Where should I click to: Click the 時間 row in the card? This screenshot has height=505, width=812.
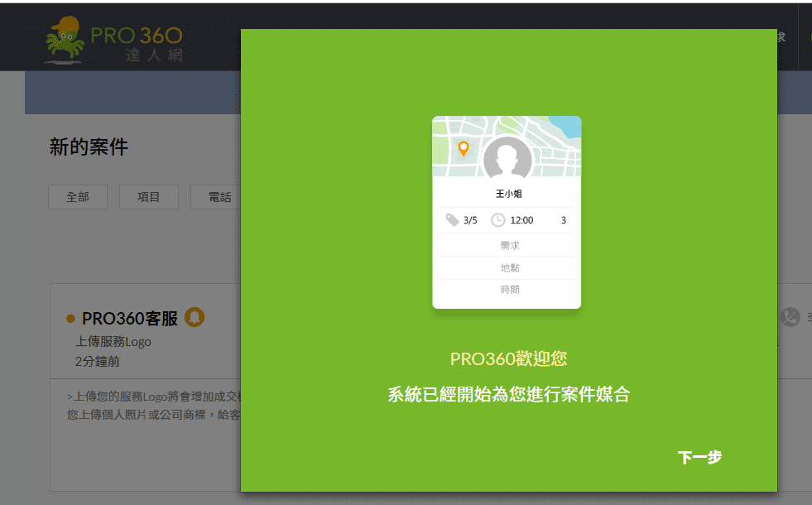click(x=507, y=290)
